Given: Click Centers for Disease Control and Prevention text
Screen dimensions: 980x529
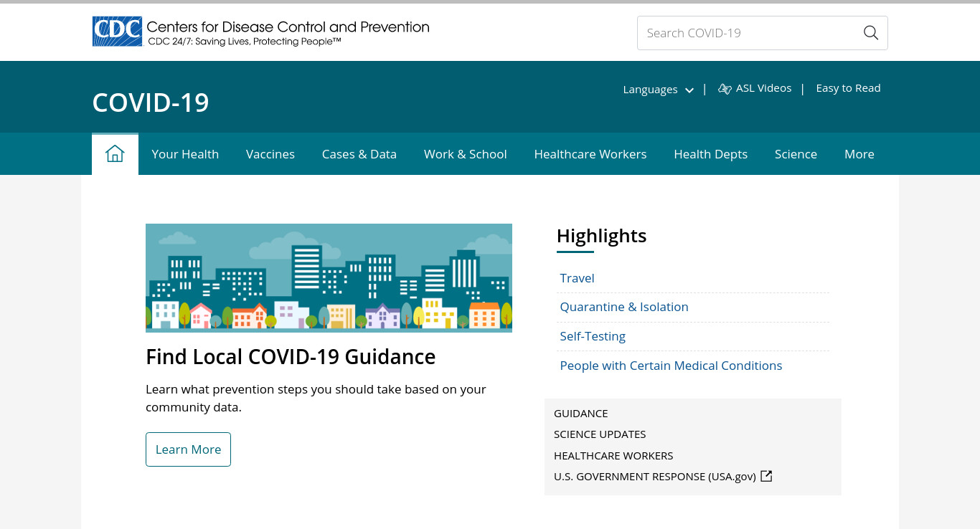Looking at the screenshot, I should click(x=288, y=27).
